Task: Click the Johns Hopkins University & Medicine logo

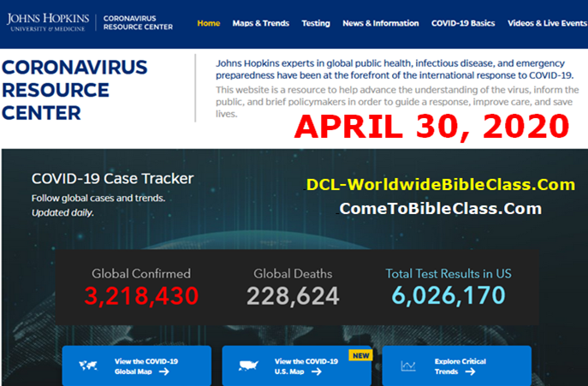Action: coord(48,22)
